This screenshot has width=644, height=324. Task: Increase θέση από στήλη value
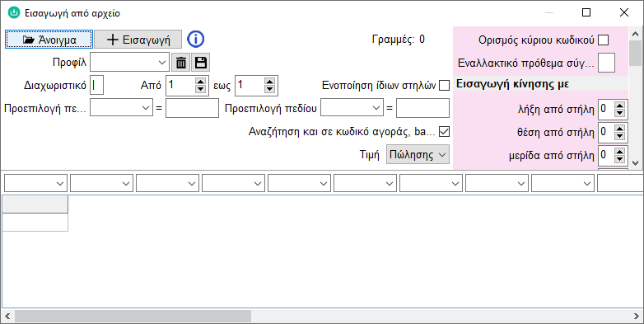click(620, 129)
